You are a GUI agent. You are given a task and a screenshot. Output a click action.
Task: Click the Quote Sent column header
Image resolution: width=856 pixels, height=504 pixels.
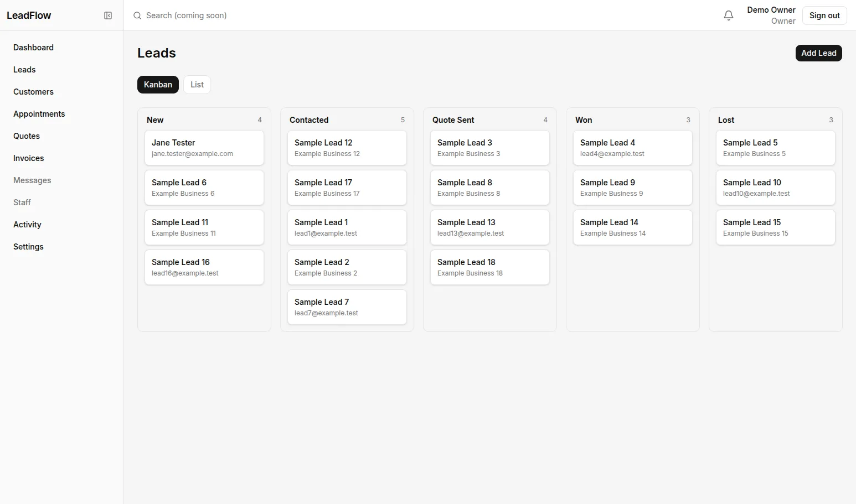click(x=453, y=120)
